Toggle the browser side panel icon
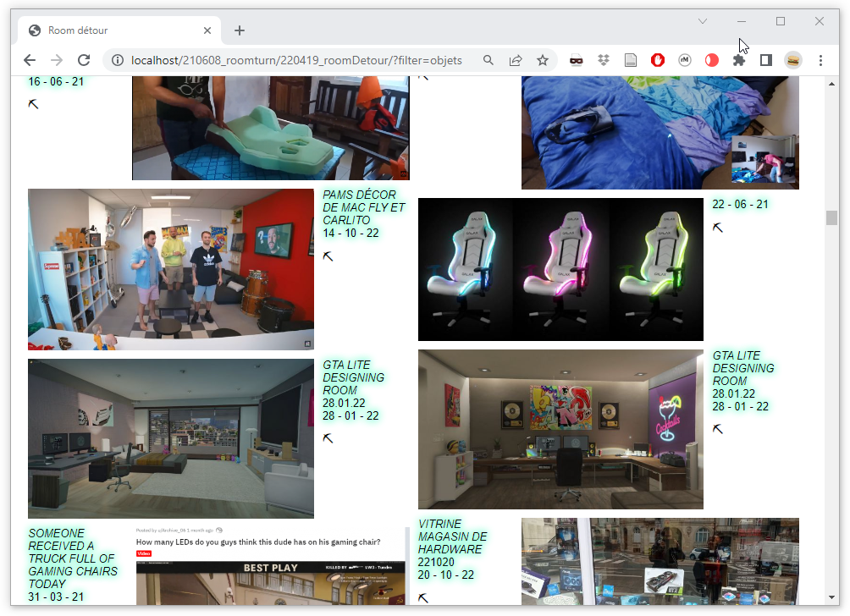 point(766,60)
